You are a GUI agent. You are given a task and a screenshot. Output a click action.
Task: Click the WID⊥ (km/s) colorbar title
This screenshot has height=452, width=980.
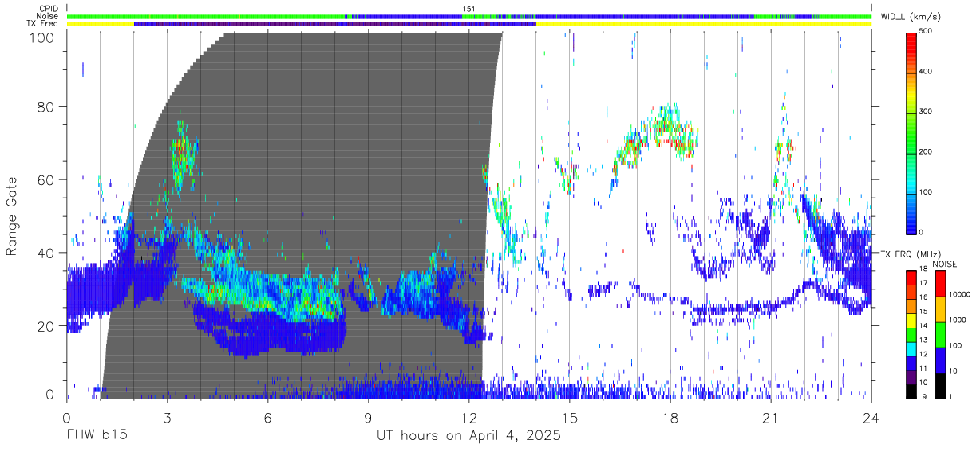(910, 16)
